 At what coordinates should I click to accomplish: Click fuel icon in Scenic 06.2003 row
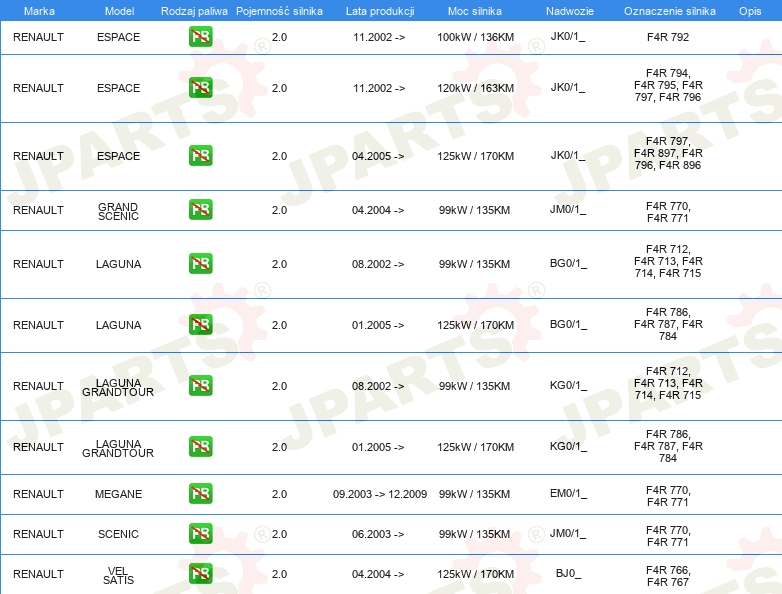pyautogui.click(x=200, y=533)
